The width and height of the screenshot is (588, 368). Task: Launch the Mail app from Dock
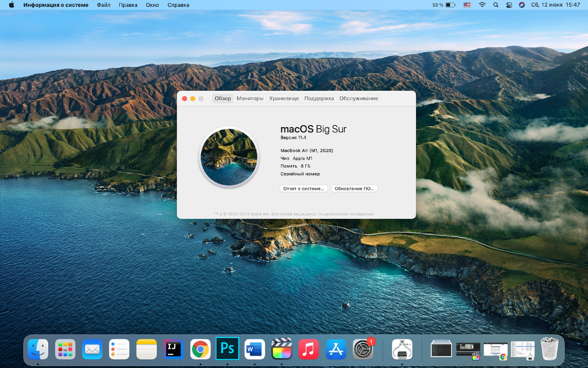pyautogui.click(x=92, y=349)
